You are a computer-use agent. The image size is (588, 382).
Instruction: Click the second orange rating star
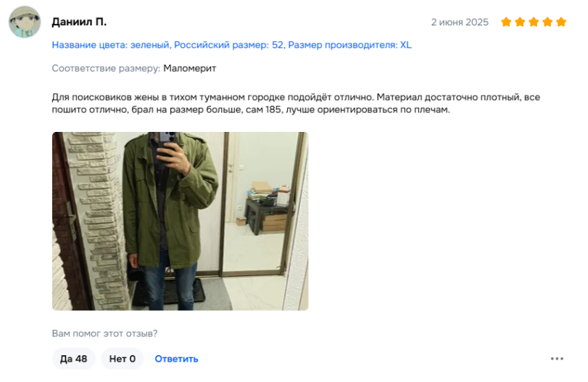point(520,22)
